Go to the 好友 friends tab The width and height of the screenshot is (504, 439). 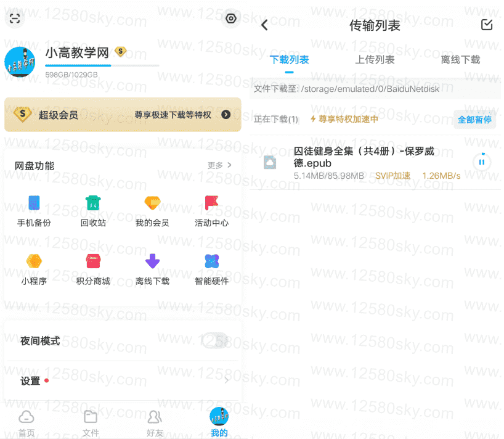pos(155,423)
